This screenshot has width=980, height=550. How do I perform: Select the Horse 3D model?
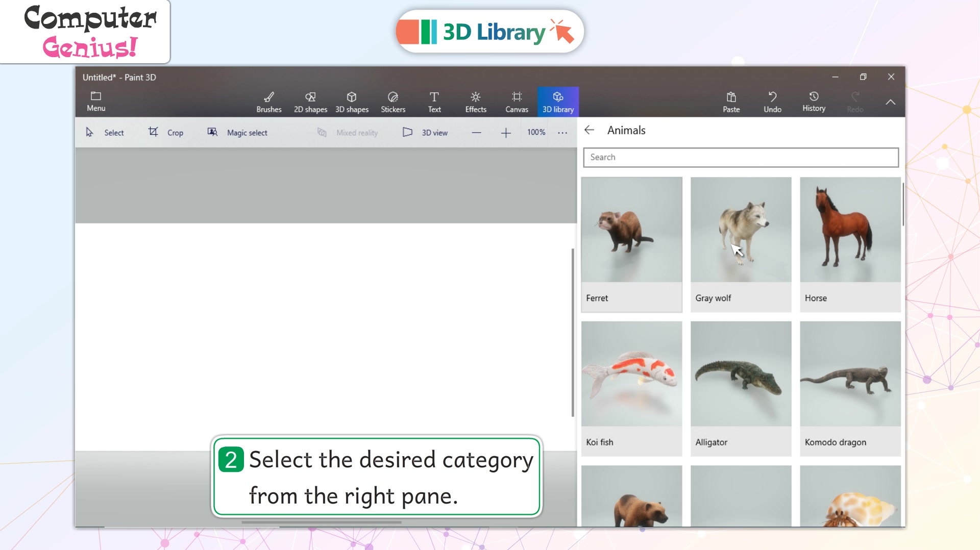(x=850, y=244)
